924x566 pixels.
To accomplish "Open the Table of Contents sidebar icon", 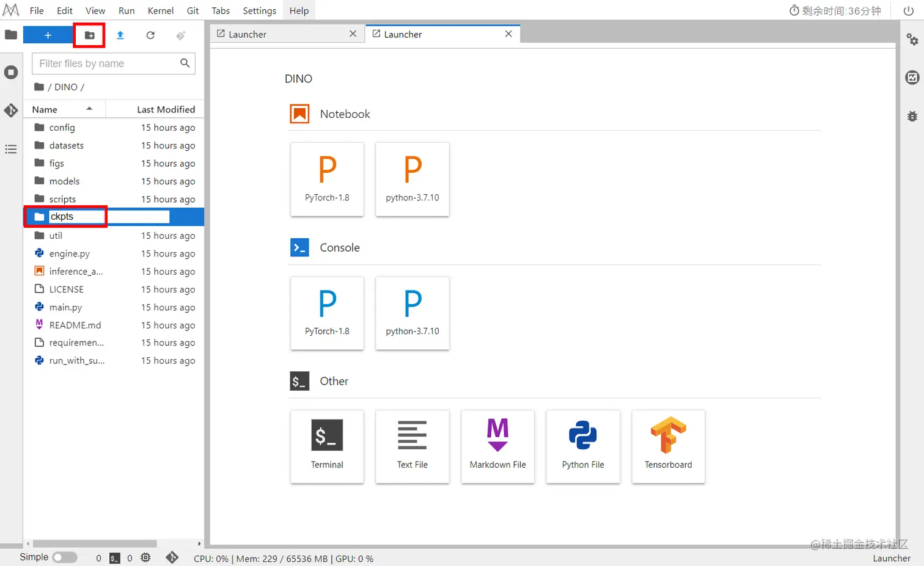I will 11,149.
